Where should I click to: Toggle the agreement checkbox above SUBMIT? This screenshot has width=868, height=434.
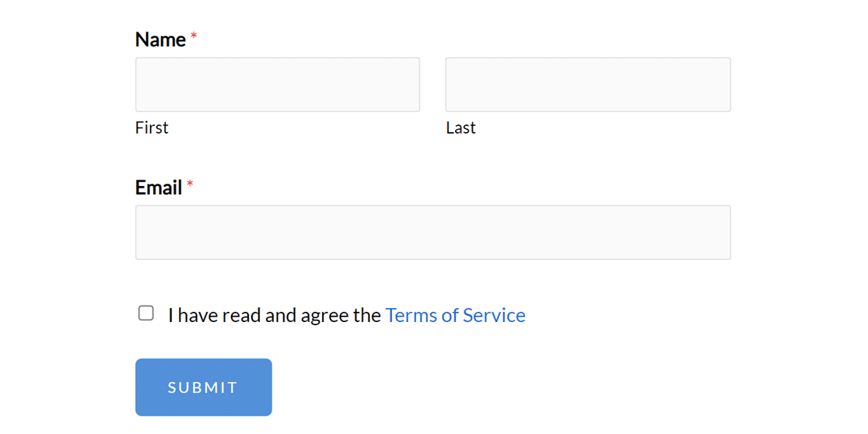tap(146, 313)
